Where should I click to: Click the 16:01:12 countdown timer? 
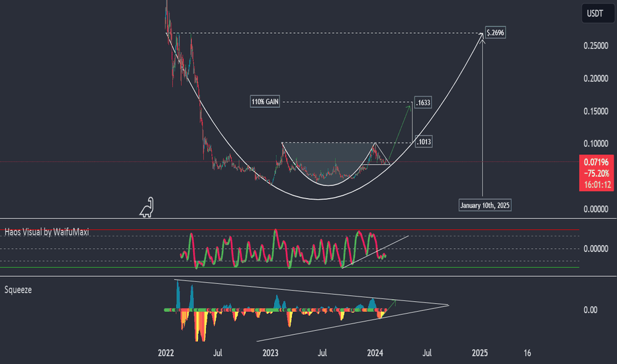pos(597,185)
